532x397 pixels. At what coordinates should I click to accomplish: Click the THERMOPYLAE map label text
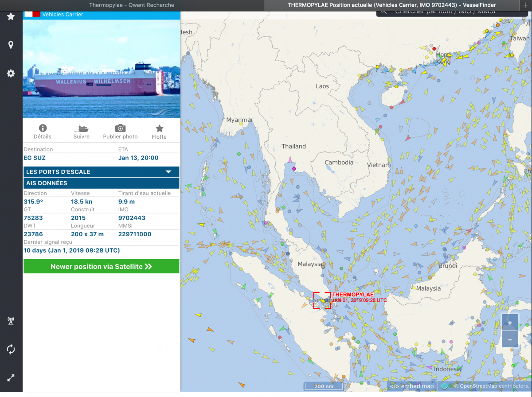coord(353,294)
